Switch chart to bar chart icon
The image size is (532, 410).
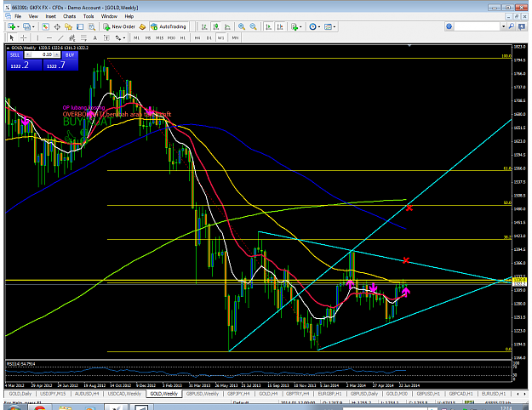coord(204,26)
